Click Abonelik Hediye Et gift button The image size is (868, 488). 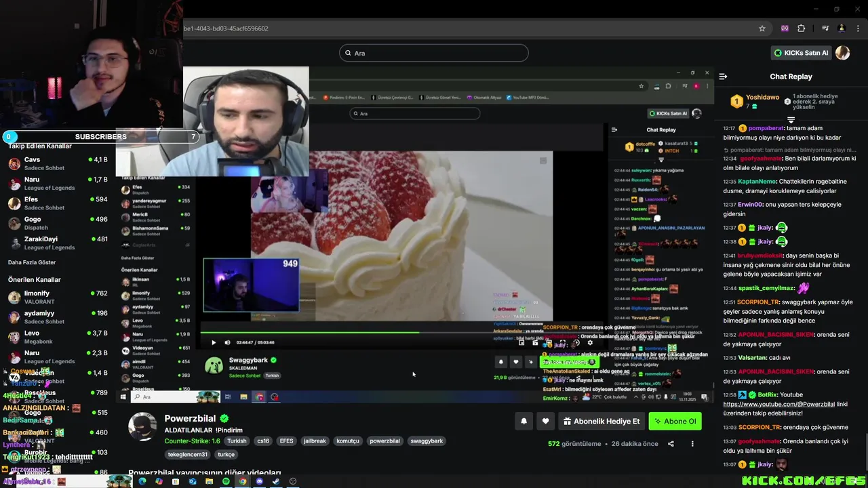click(x=601, y=421)
